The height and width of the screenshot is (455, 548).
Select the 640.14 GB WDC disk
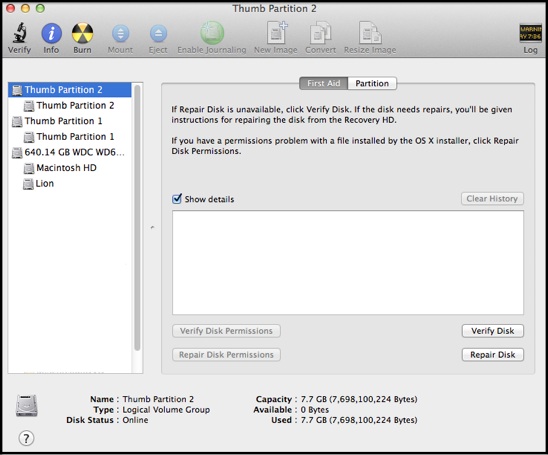click(x=70, y=152)
